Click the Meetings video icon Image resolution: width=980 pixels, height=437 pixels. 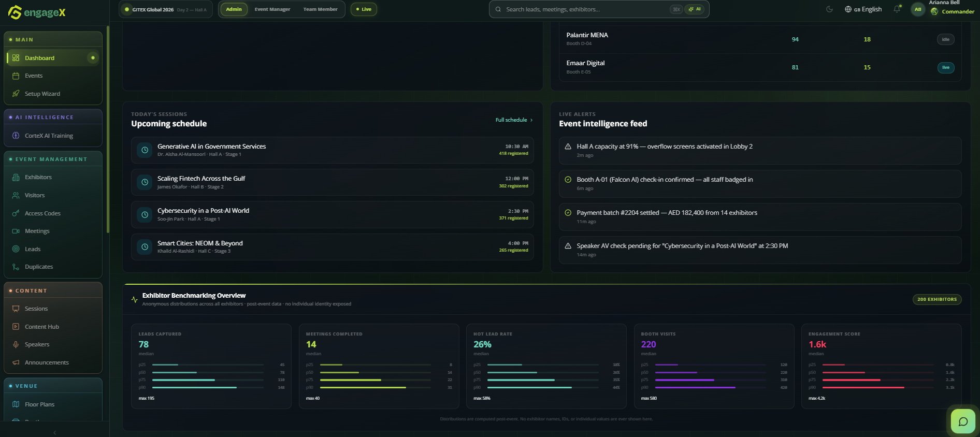16,231
